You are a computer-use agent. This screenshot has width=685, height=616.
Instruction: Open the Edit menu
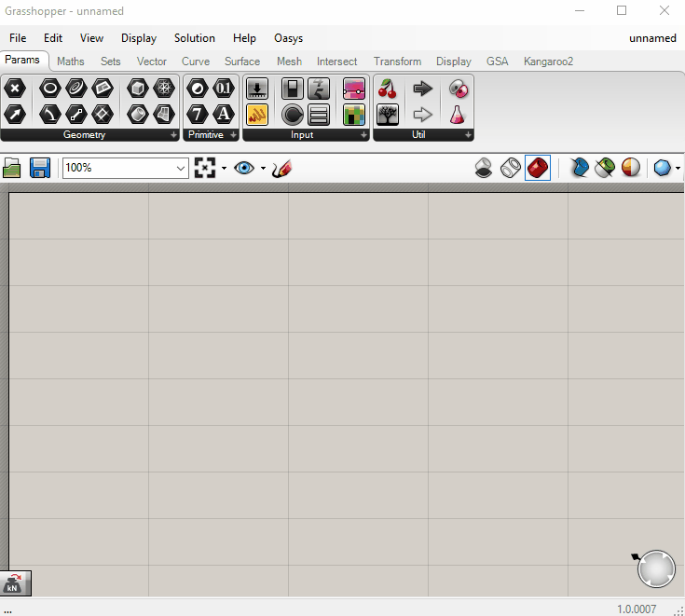point(53,38)
